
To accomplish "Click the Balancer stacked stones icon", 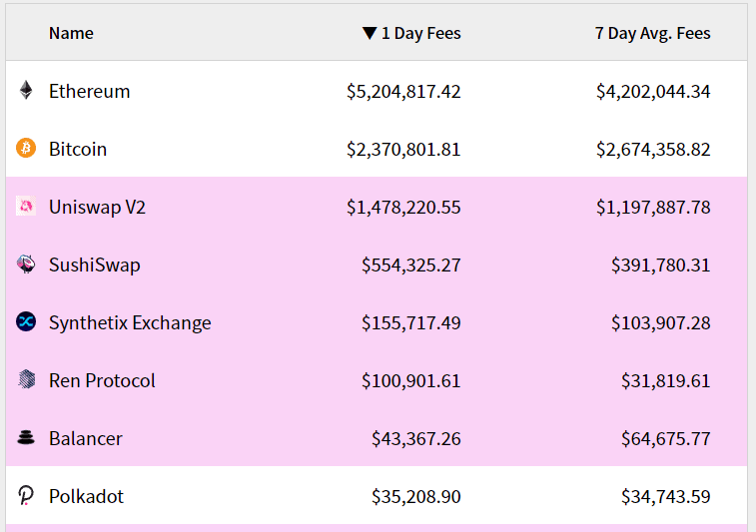I will coord(26,437).
